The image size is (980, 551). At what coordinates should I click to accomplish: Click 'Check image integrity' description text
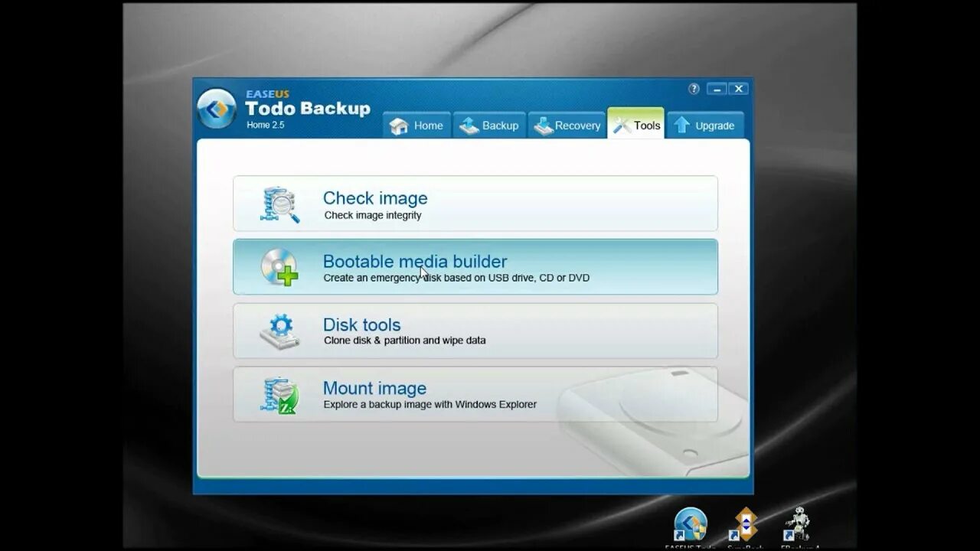pos(373,215)
